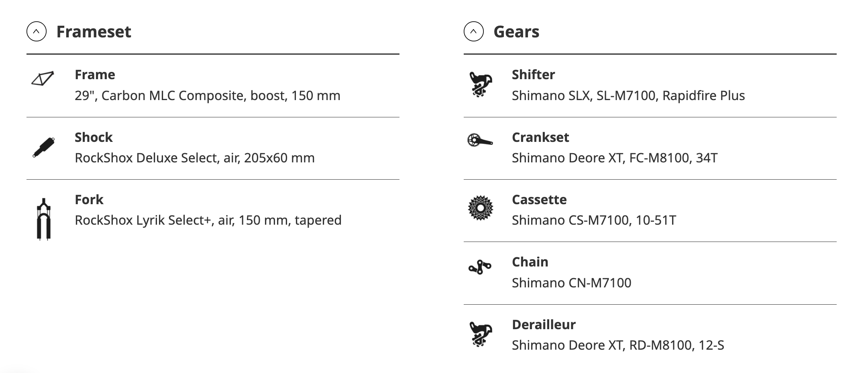Image resolution: width=868 pixels, height=373 pixels.
Task: Click the suspension fork icon
Action: tap(44, 219)
